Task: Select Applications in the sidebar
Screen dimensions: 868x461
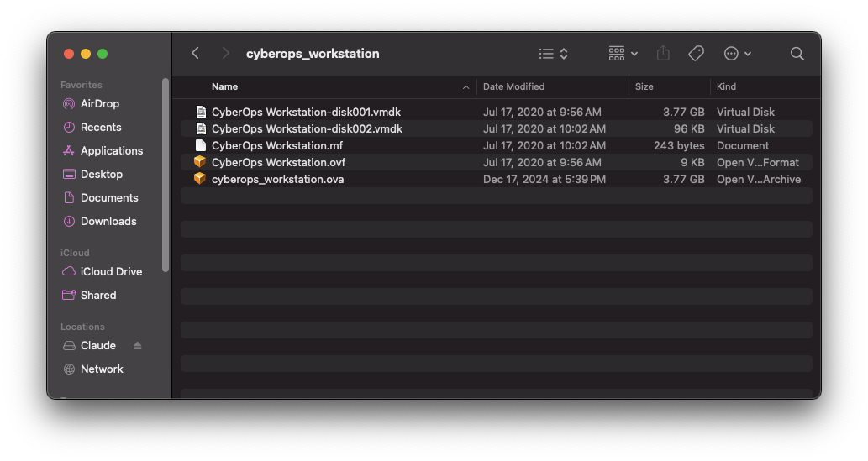Action: [111, 151]
